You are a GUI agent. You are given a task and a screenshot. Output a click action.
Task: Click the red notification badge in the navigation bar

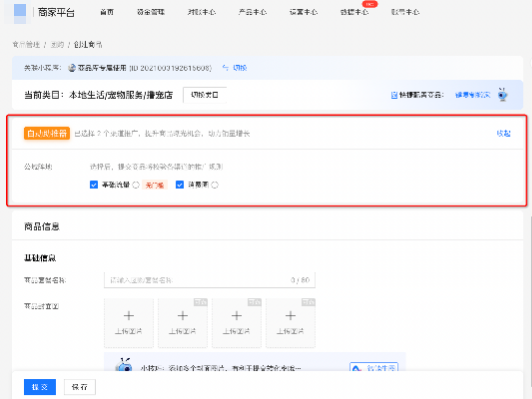(369, 4)
